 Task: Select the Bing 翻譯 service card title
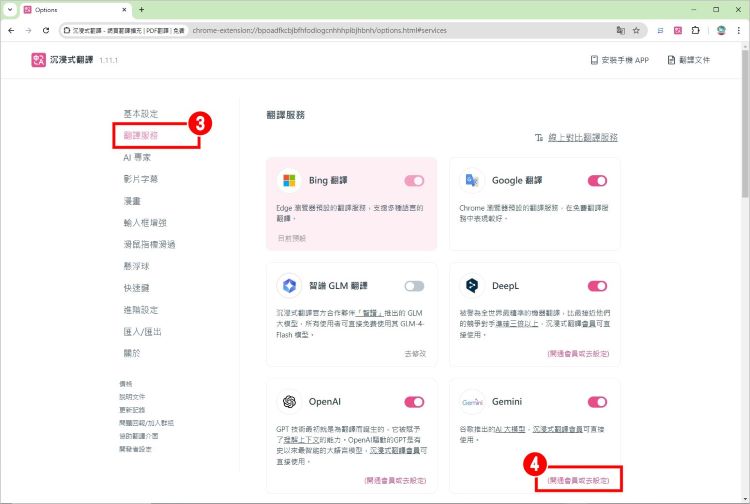pyautogui.click(x=328, y=180)
